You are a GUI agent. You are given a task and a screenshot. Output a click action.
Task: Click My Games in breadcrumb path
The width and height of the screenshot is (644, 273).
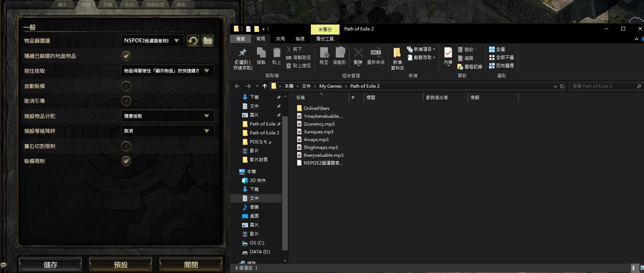coord(330,86)
